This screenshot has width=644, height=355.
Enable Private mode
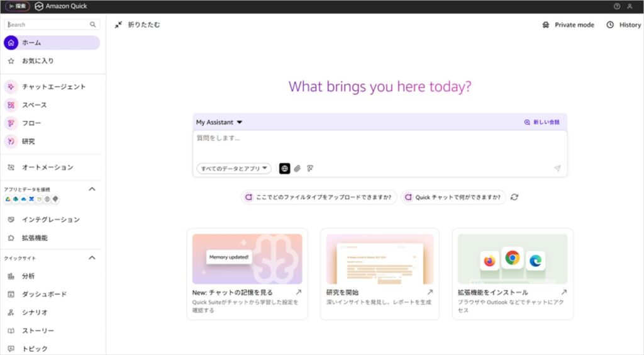pyautogui.click(x=568, y=25)
